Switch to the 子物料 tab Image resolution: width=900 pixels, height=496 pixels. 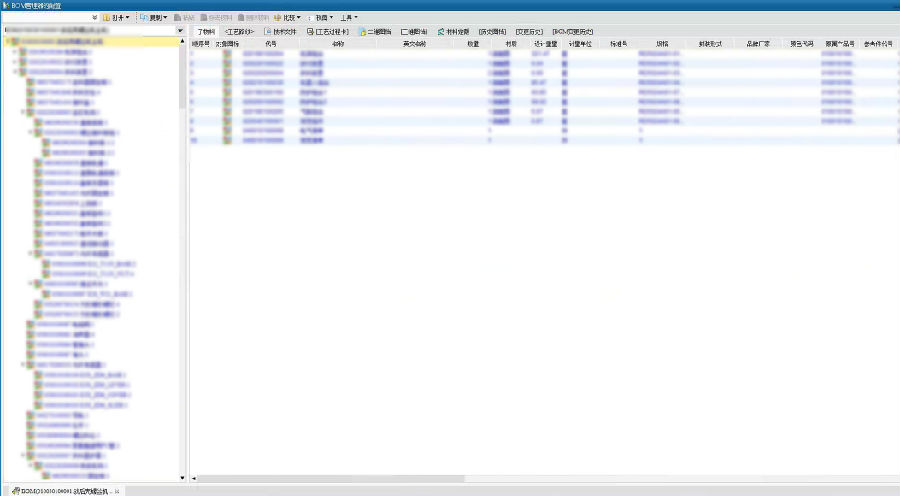tap(205, 32)
